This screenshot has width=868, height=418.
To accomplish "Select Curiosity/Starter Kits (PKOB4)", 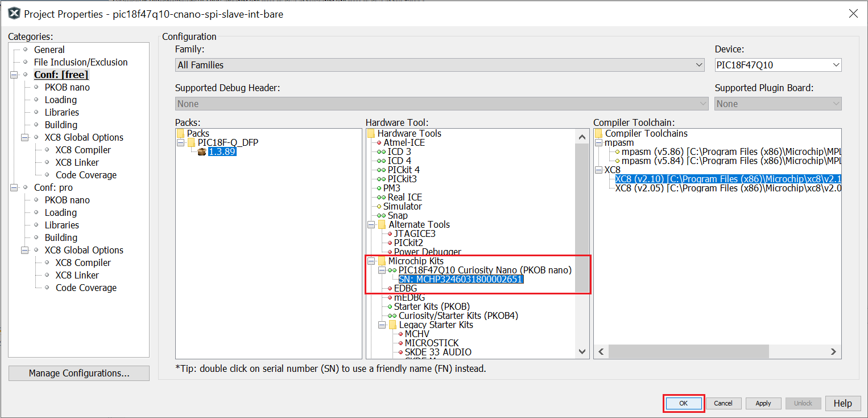I will click(x=458, y=315).
